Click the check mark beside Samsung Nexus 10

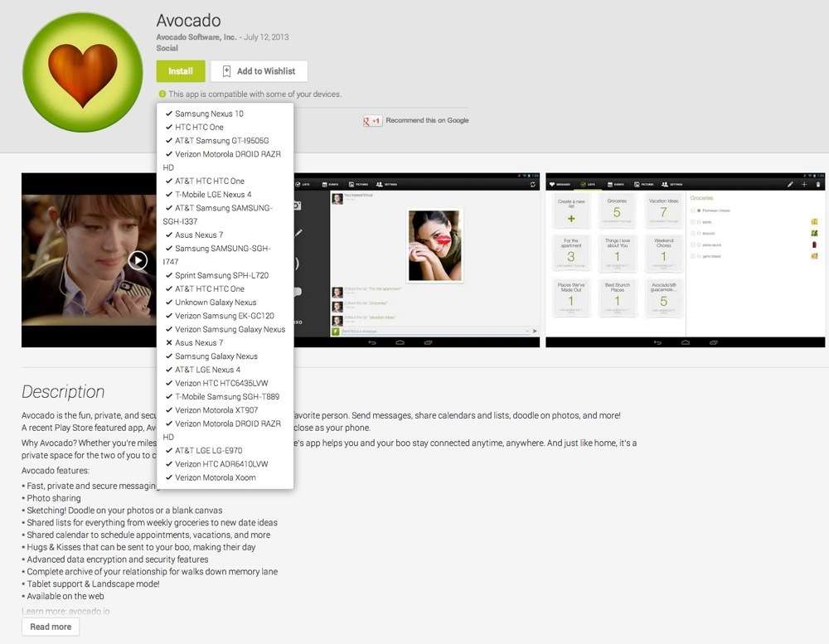click(169, 114)
